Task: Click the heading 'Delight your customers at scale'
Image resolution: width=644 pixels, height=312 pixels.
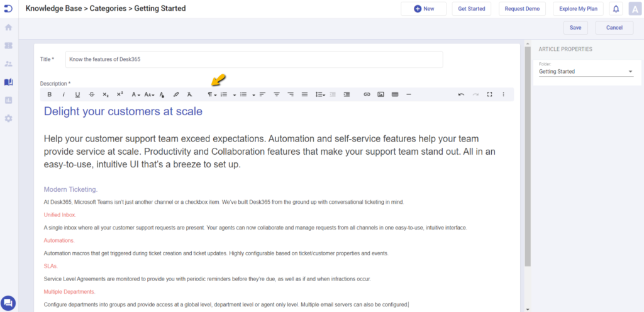Action: (123, 111)
